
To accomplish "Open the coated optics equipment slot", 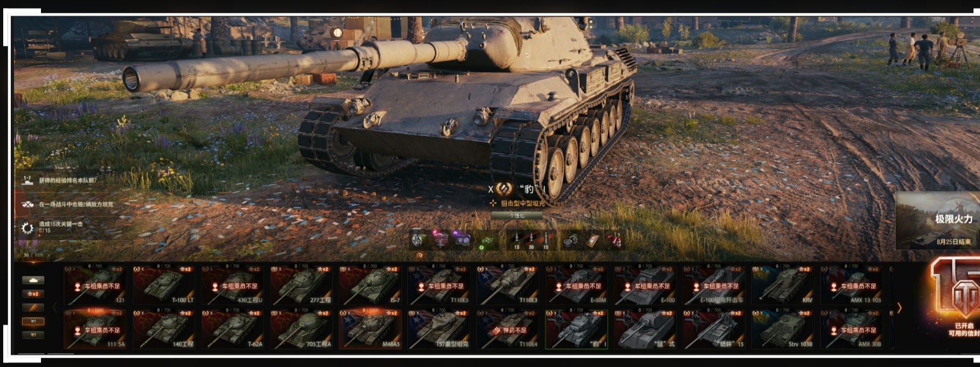I will 461,239.
